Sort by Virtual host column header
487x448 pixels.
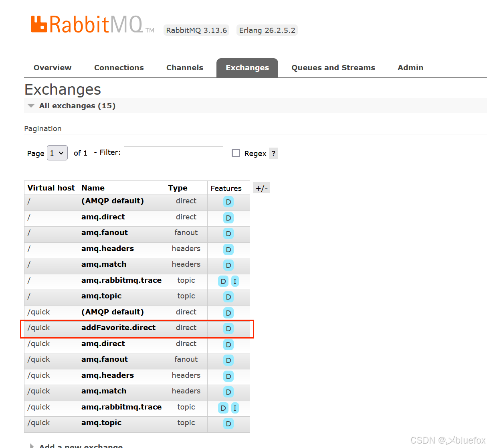point(51,188)
